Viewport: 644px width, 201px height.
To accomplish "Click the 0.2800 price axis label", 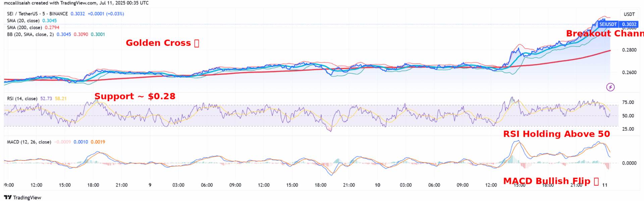I will [629, 50].
